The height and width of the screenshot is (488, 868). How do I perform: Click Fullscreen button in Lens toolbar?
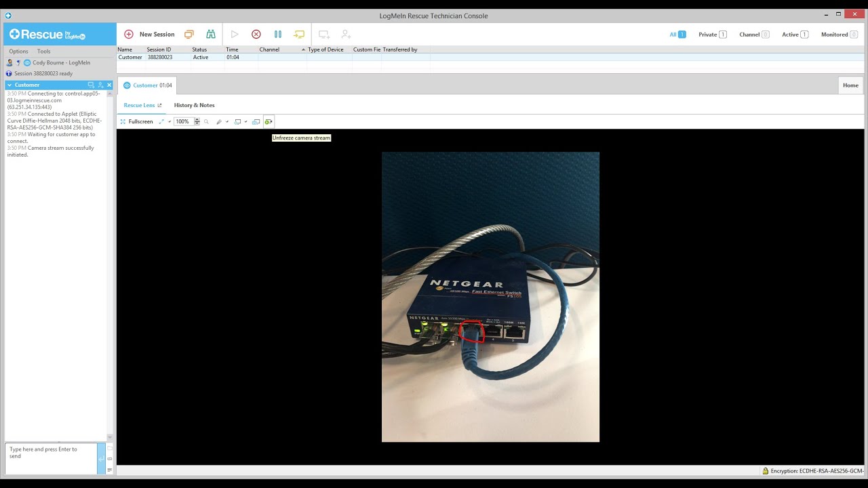[x=136, y=121]
